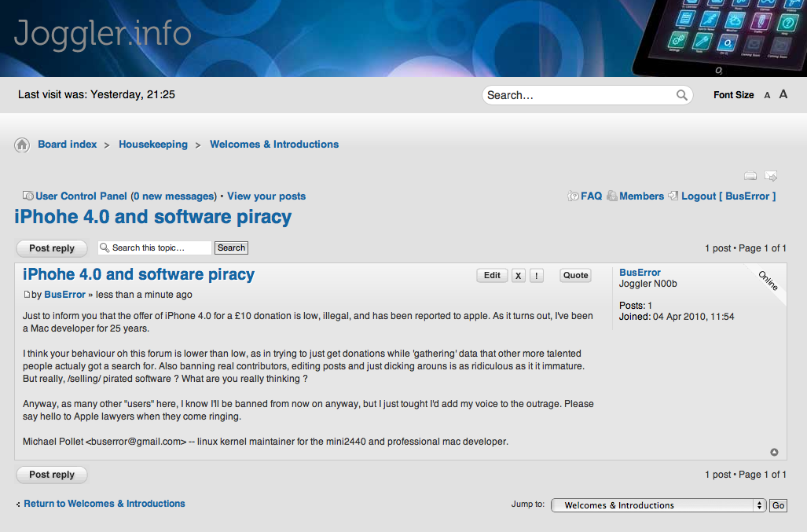Screen dimensions: 807x532
Task: Click the arrow icon before Return to Welcomes
Action: 19,504
